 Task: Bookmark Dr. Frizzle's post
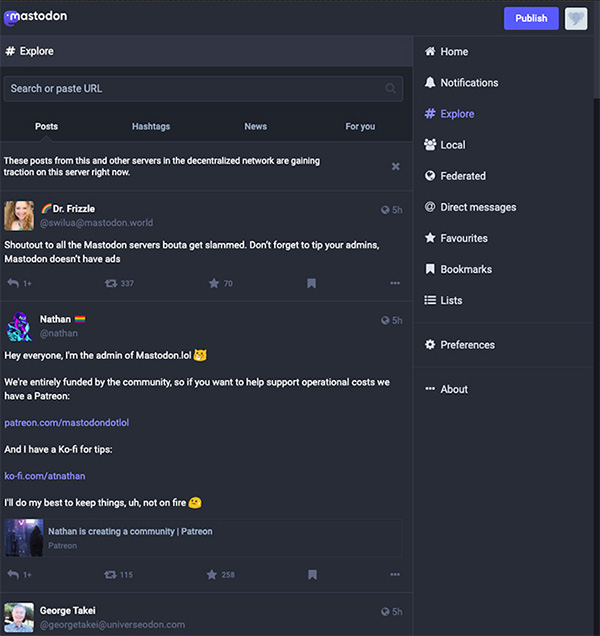tap(311, 283)
